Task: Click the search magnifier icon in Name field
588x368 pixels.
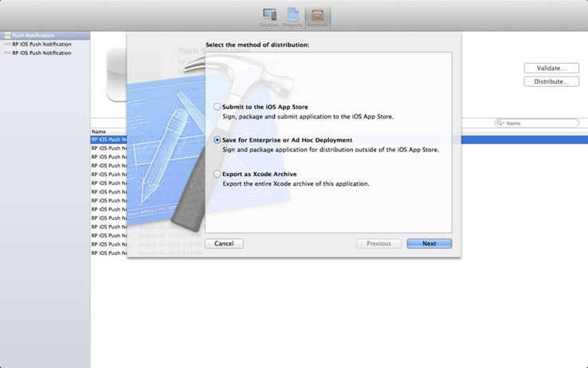Action: [500, 123]
